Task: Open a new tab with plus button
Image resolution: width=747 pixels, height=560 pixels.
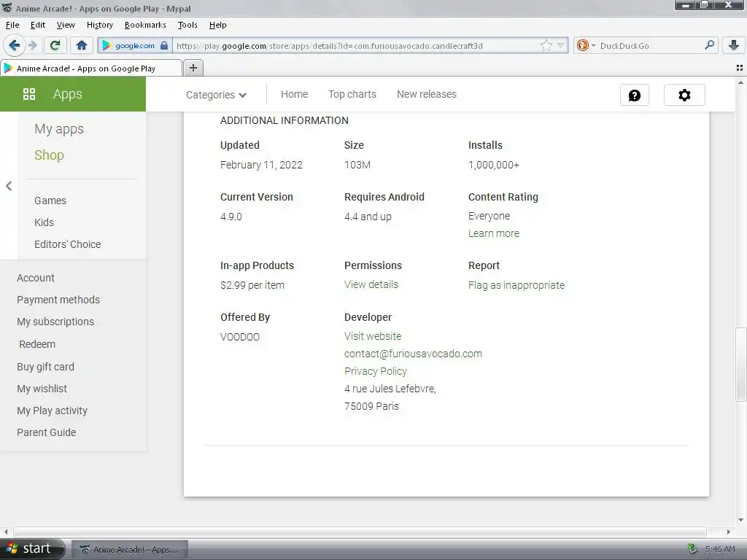Action: (x=193, y=68)
